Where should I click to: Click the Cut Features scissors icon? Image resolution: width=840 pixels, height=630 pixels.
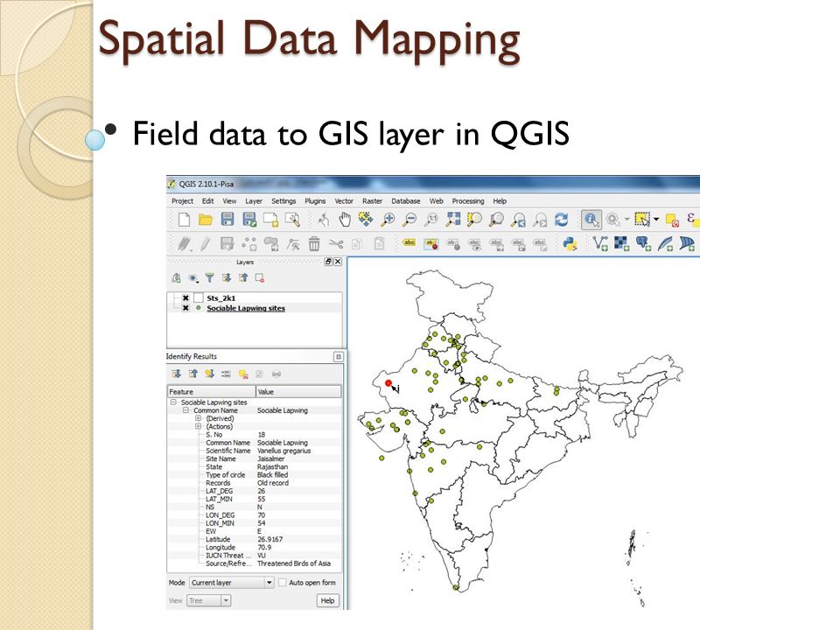pos(336,244)
